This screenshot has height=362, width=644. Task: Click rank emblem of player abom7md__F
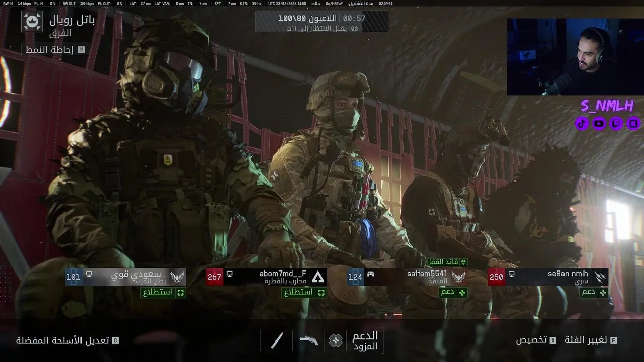318,277
